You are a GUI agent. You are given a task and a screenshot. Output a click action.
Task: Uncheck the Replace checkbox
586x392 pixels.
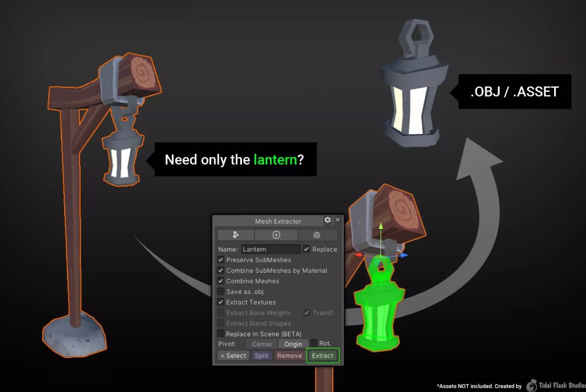point(307,249)
